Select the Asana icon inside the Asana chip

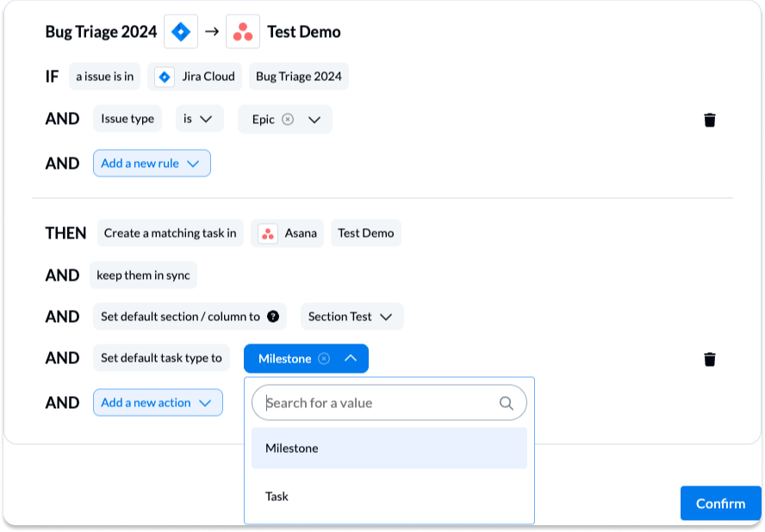(268, 232)
